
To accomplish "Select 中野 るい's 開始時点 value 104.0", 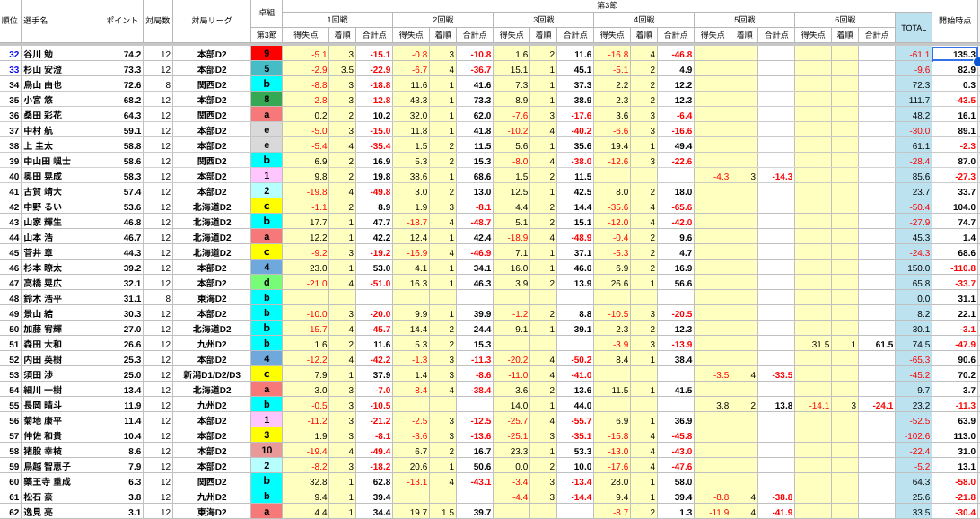I will (x=966, y=207).
